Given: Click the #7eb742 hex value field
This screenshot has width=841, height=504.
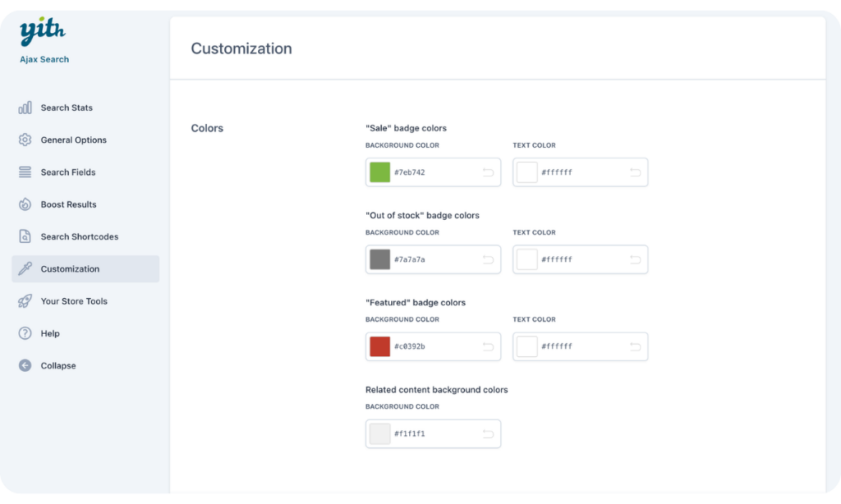Looking at the screenshot, I should tap(434, 172).
